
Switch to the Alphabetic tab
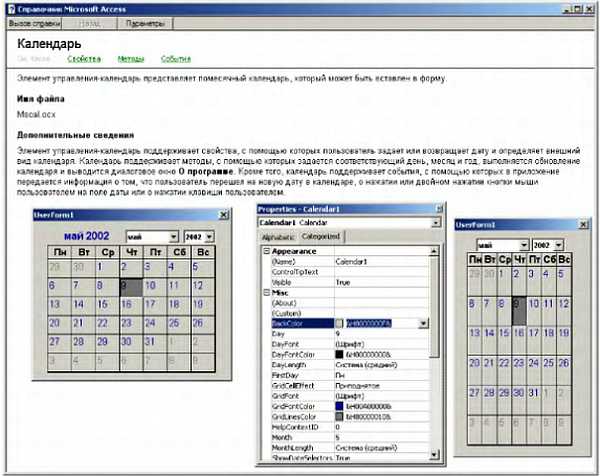pyautogui.click(x=278, y=237)
